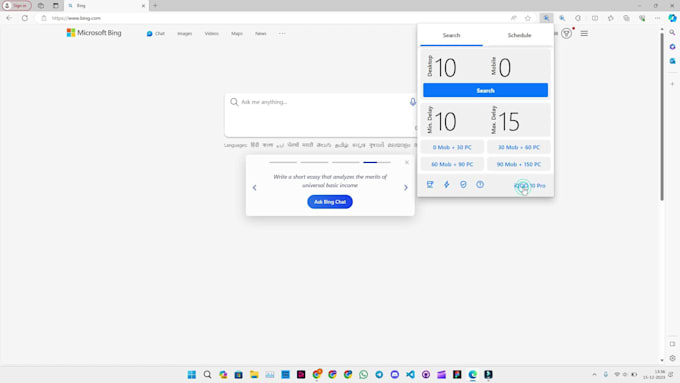The image size is (680, 383).
Task: Close the Bing Chat suggestion card
Action: pyautogui.click(x=407, y=162)
